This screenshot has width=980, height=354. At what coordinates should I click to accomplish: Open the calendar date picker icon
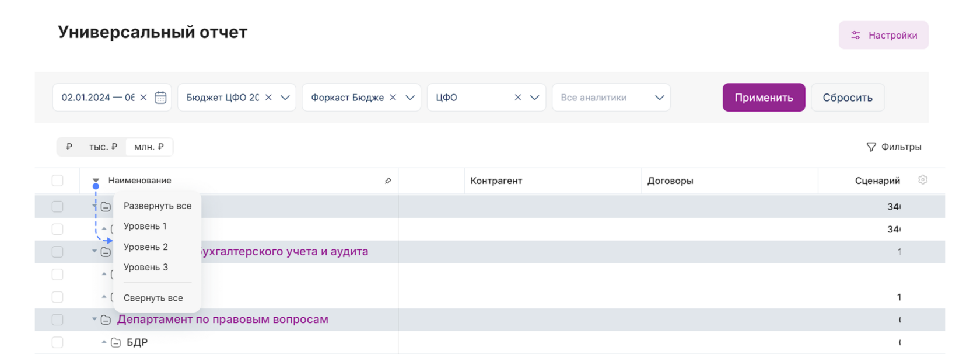160,98
